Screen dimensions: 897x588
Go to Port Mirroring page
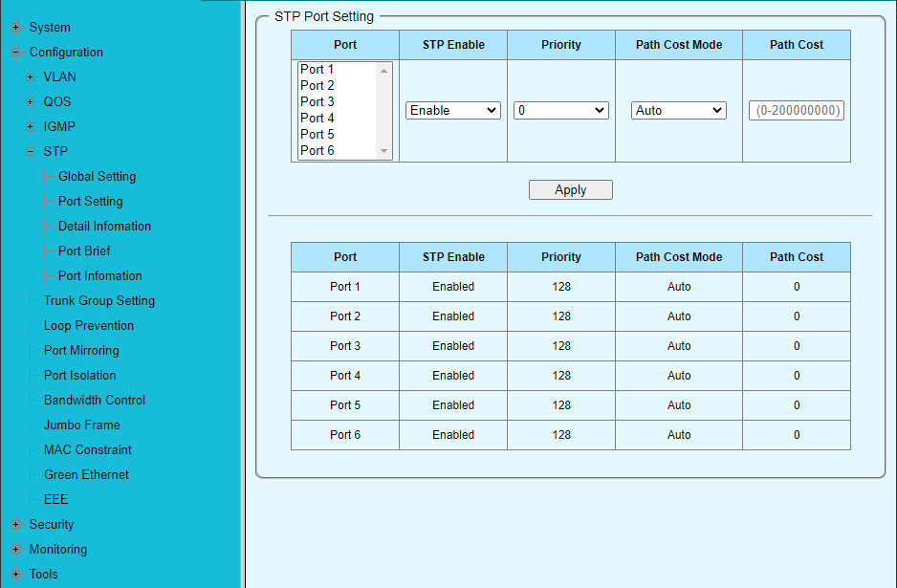(x=81, y=351)
